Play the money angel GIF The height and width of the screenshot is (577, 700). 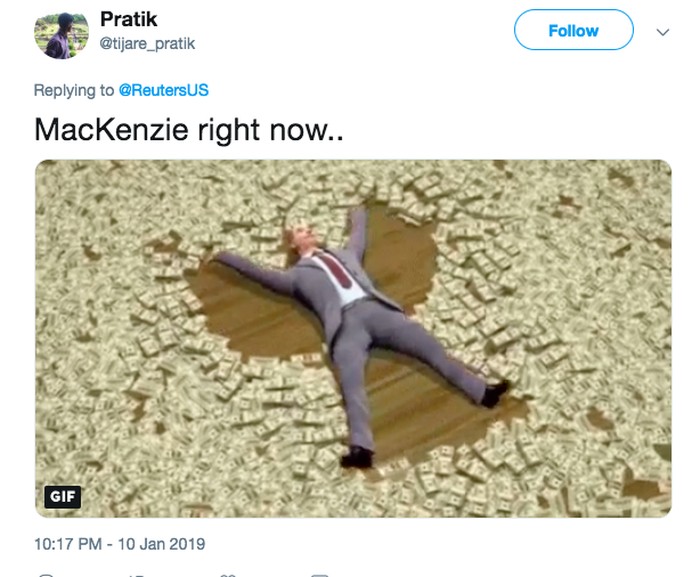pyautogui.click(x=353, y=339)
